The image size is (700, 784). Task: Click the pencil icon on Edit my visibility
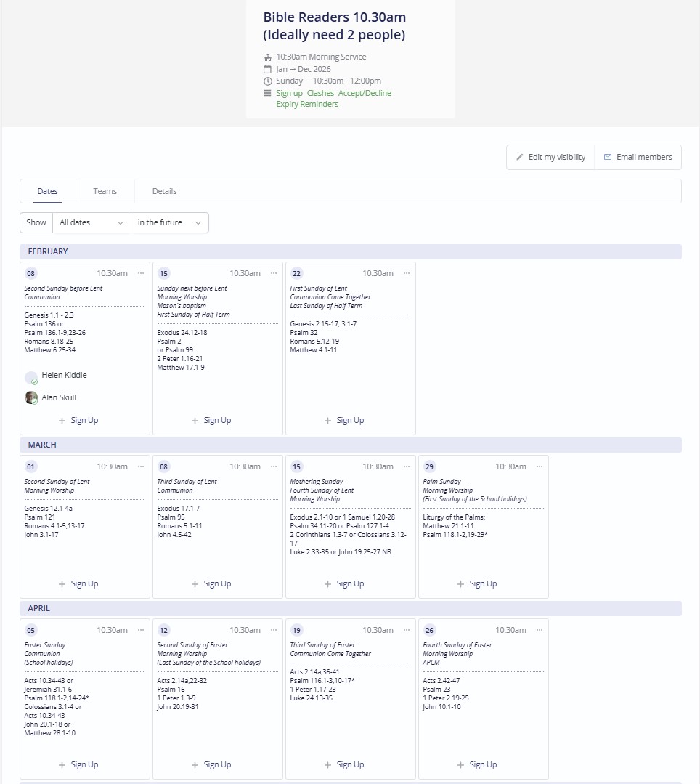(x=520, y=157)
